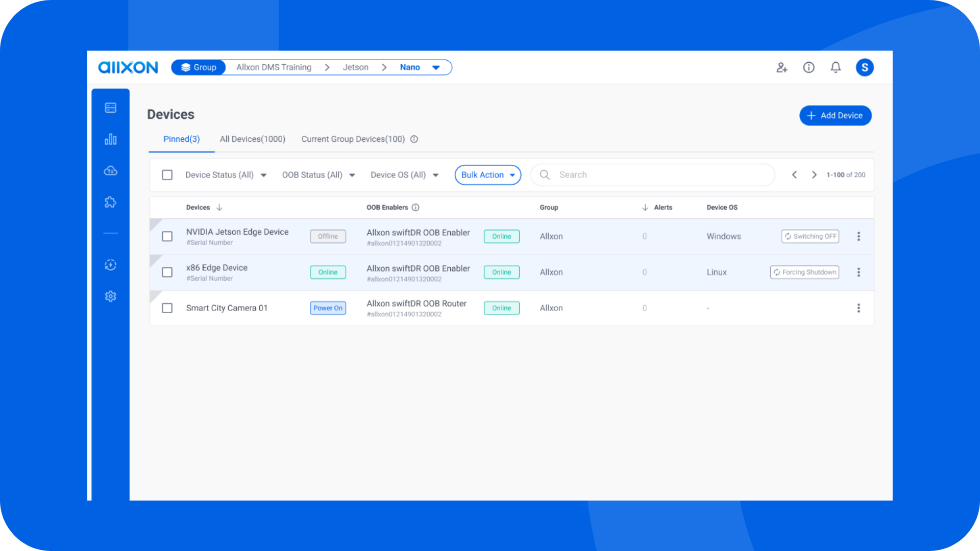The height and width of the screenshot is (551, 980).
Task: Click the Group layers button in breadcrumb
Action: pos(199,67)
